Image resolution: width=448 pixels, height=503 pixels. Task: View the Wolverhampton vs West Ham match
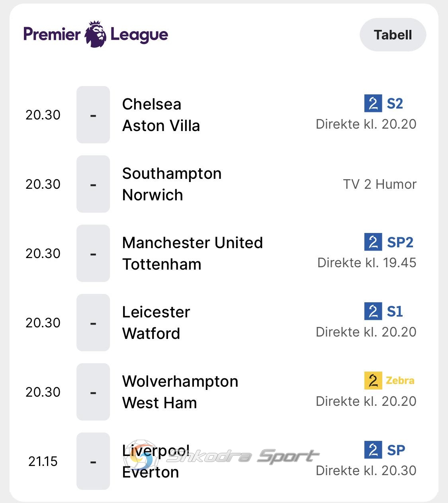180,392
